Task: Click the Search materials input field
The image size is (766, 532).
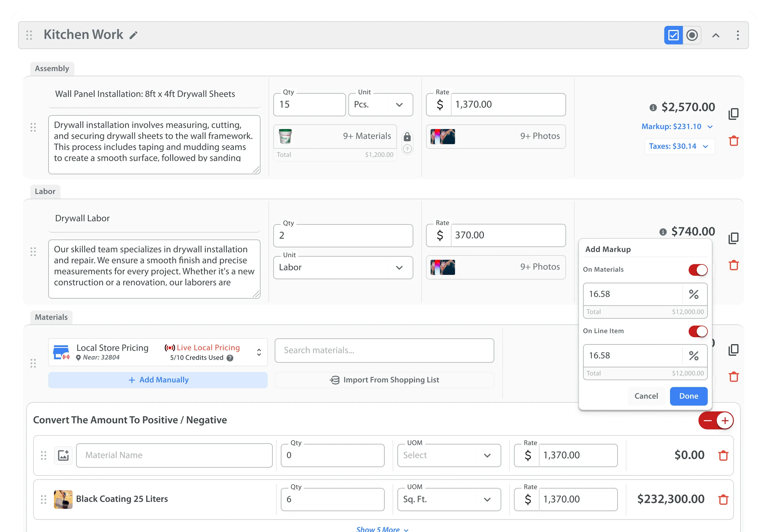Action: click(384, 350)
